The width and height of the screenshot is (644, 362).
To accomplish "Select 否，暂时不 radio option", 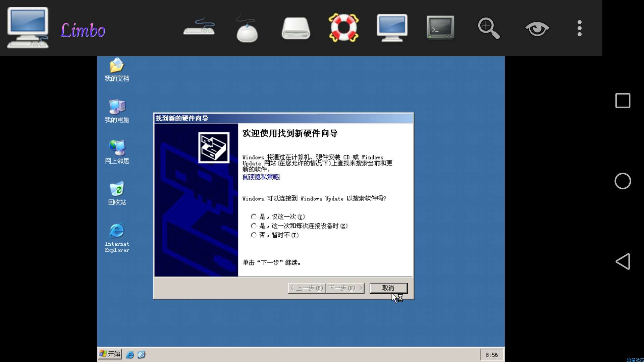I will [275, 235].
